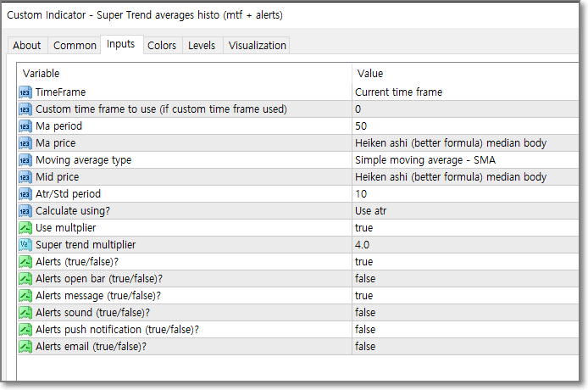Click Super trend multiplier double-type icon
This screenshot has width=588, height=390.
coord(25,244)
